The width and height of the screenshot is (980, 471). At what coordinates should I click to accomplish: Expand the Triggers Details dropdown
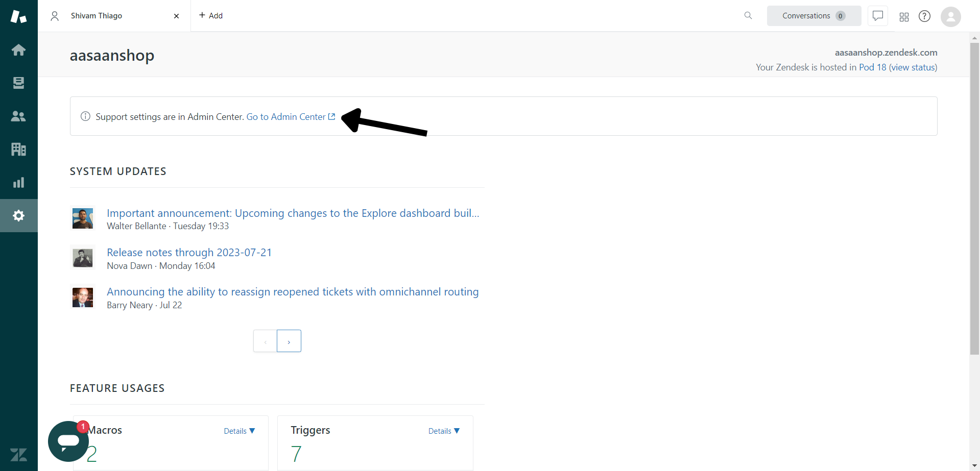coord(444,431)
